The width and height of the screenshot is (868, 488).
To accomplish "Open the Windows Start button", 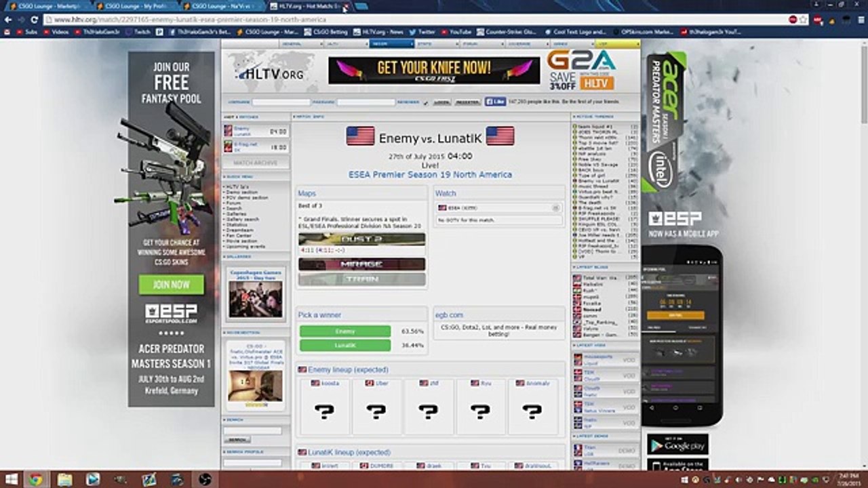I will (12, 479).
